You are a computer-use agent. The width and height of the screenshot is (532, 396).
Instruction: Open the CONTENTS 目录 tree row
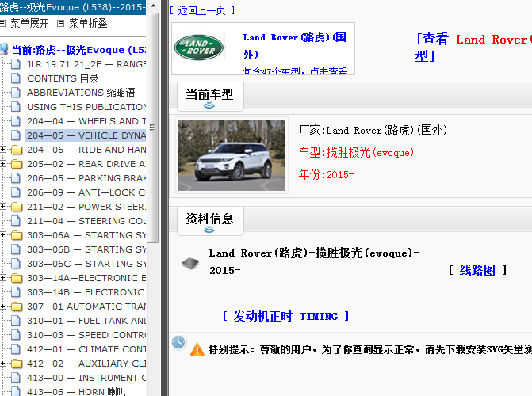point(63,78)
